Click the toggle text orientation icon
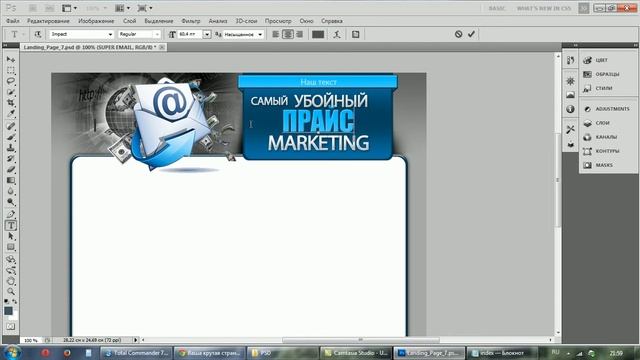 [38, 34]
